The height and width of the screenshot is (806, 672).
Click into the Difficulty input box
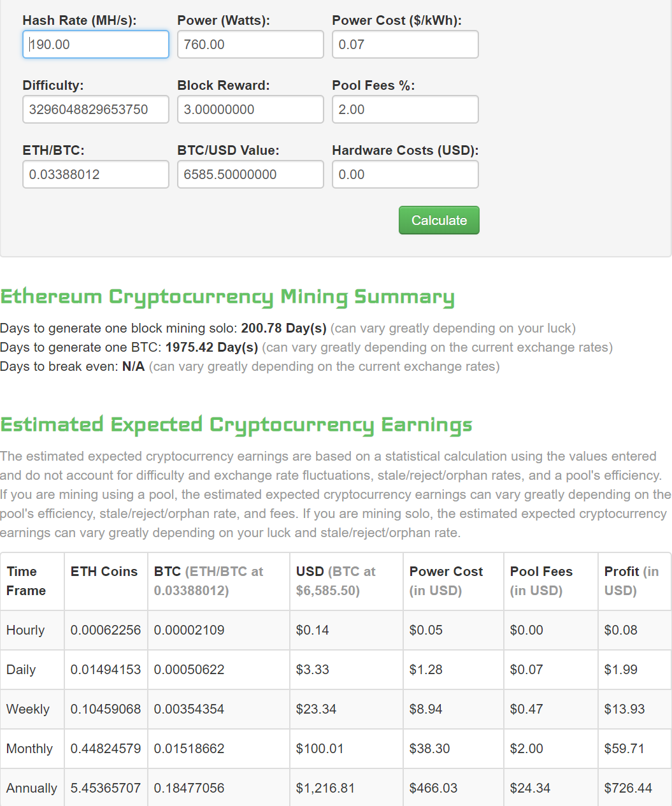tap(96, 110)
